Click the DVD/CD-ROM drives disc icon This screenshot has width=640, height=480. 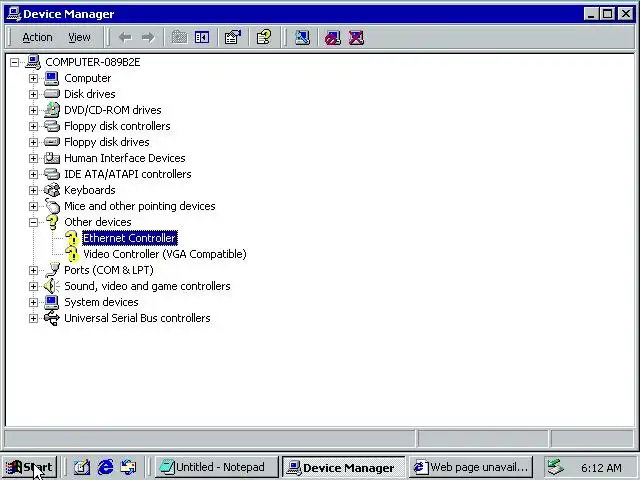(x=51, y=110)
